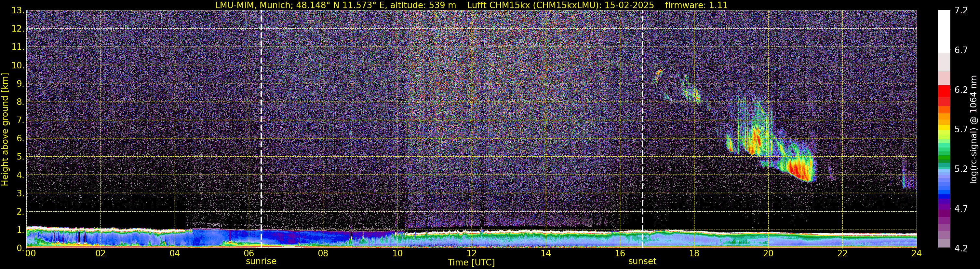Viewport: 980px width, 269px height.
Task: Click the firmware: 1.11 text in title
Action: (696, 5)
